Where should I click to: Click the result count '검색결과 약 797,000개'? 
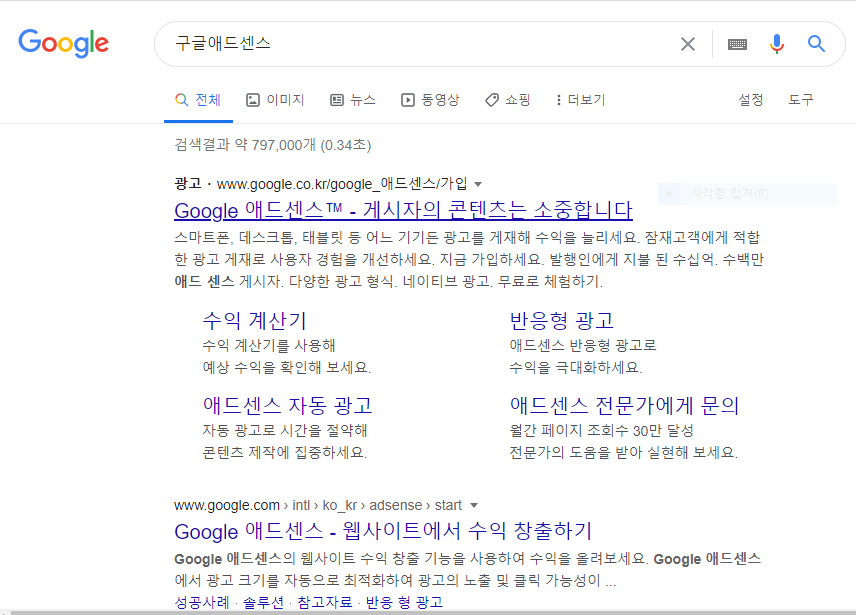tap(245, 145)
